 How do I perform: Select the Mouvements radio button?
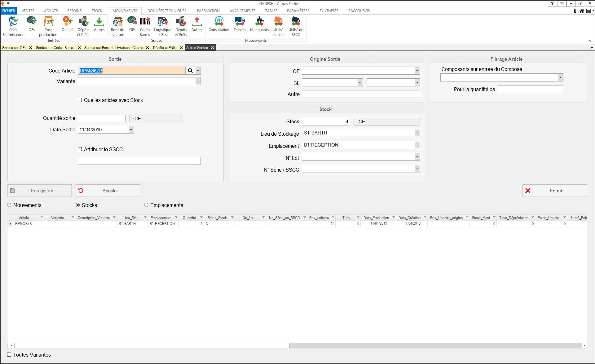coord(9,205)
